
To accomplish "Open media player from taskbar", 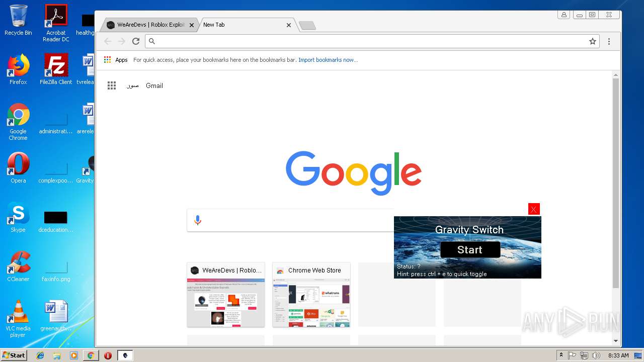I will (x=74, y=355).
